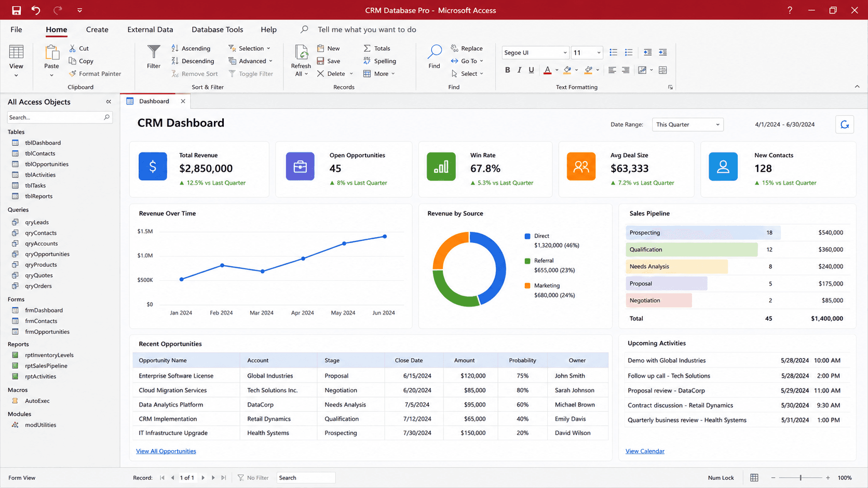The height and width of the screenshot is (488, 868).
Task: Click the Tell me what you want field
Action: click(x=367, y=30)
